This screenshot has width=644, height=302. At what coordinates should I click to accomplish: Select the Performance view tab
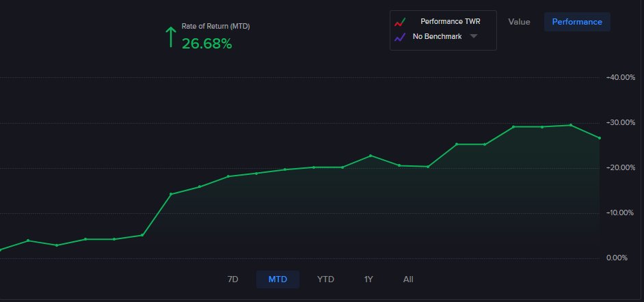click(577, 22)
